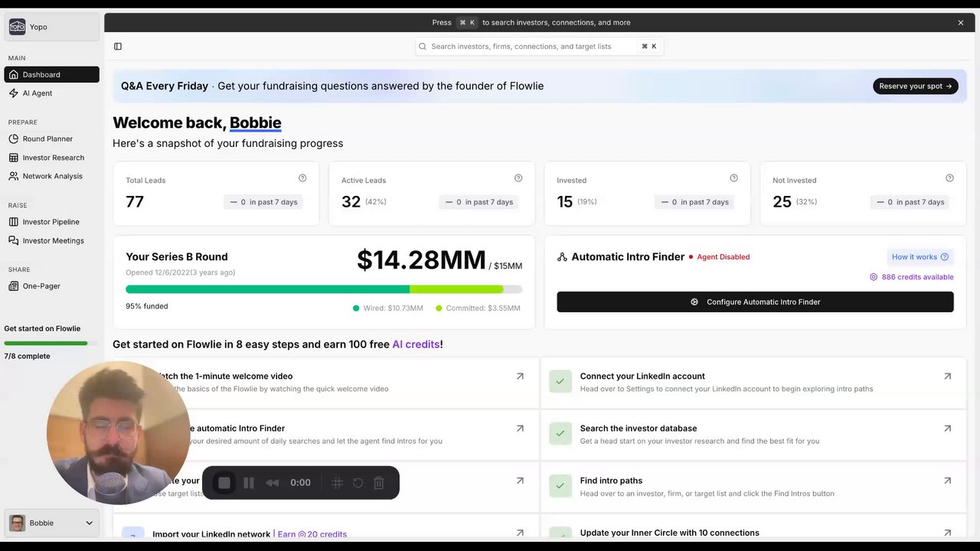Click Not Invested help question icon

pos(949,178)
